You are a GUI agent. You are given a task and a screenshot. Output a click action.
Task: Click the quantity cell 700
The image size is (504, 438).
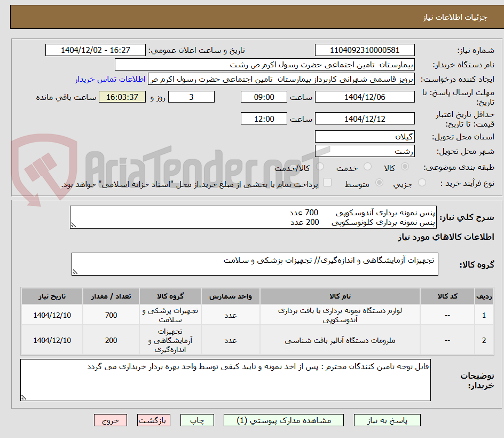(111, 315)
